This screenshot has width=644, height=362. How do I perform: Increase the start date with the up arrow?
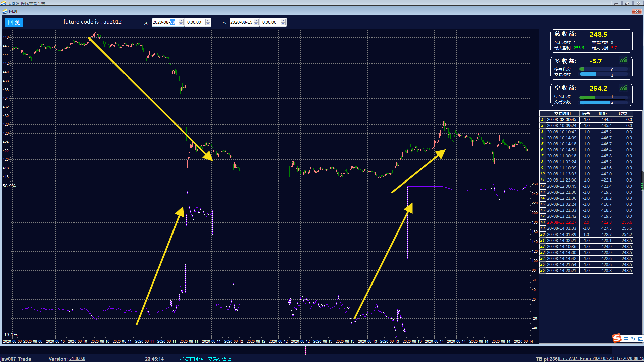[x=181, y=21]
